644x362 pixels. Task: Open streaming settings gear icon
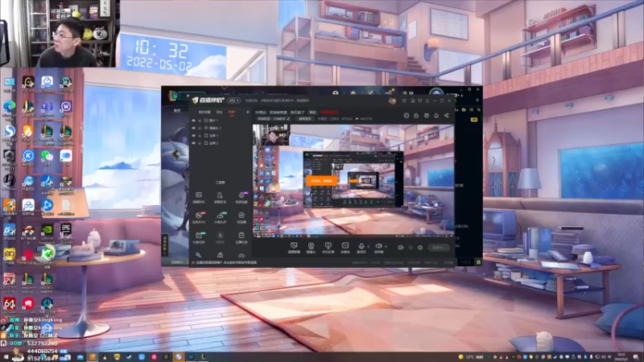point(419,248)
